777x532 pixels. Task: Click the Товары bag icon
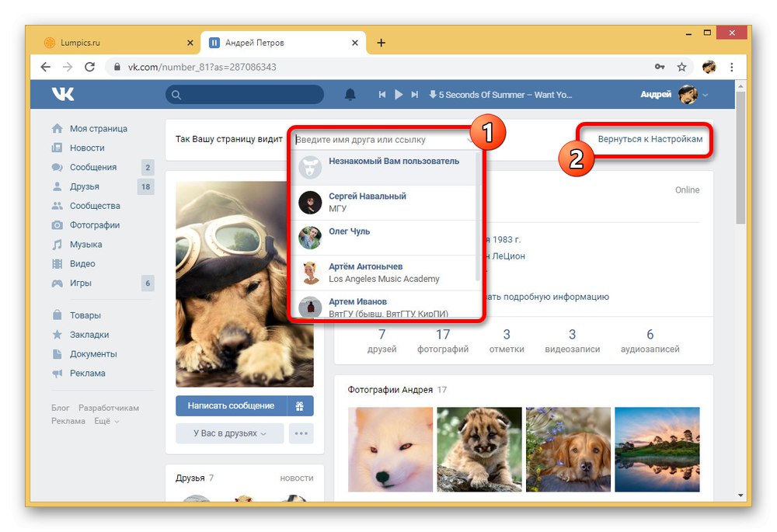click(x=57, y=315)
